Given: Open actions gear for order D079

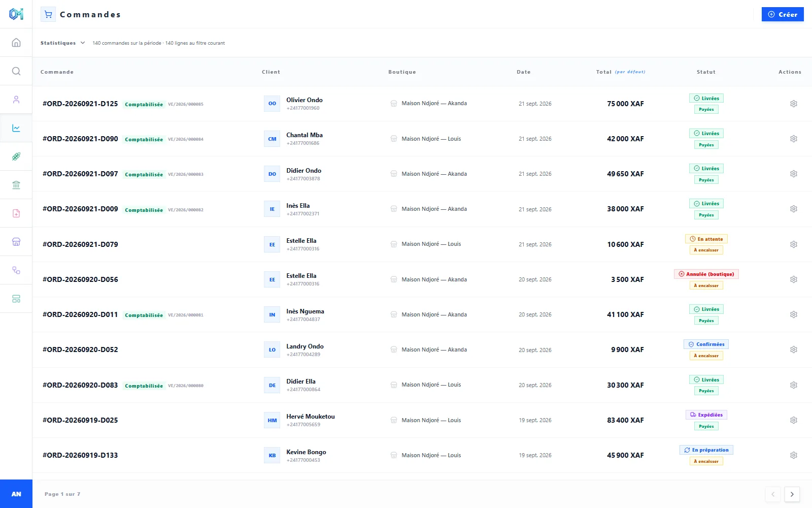Looking at the screenshot, I should (x=794, y=244).
